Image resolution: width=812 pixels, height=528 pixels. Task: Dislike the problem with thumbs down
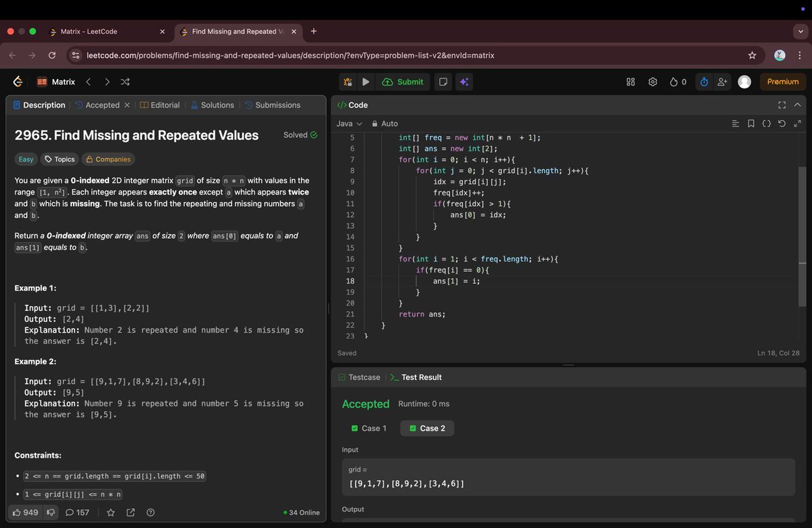51,512
